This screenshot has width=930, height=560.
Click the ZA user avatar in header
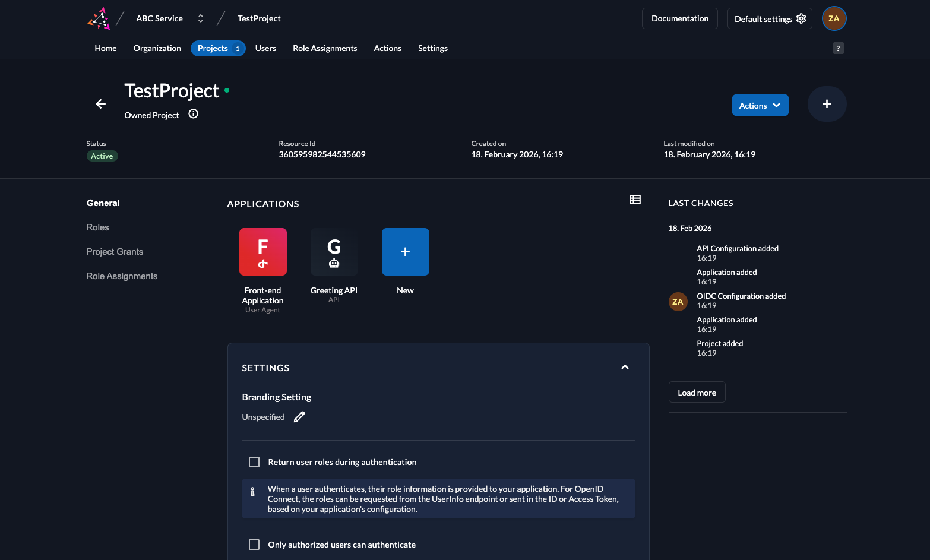[834, 18]
